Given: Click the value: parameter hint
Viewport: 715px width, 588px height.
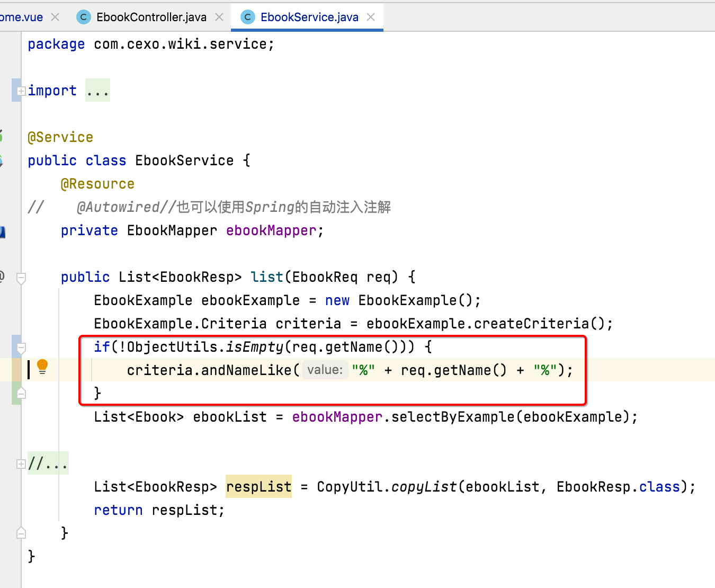Looking at the screenshot, I should pos(325,370).
